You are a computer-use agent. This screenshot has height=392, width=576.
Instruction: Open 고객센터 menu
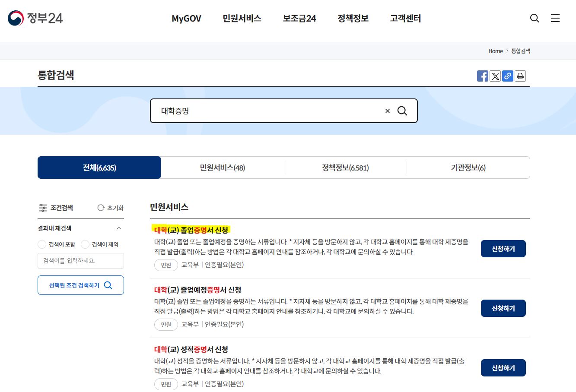pyautogui.click(x=405, y=19)
